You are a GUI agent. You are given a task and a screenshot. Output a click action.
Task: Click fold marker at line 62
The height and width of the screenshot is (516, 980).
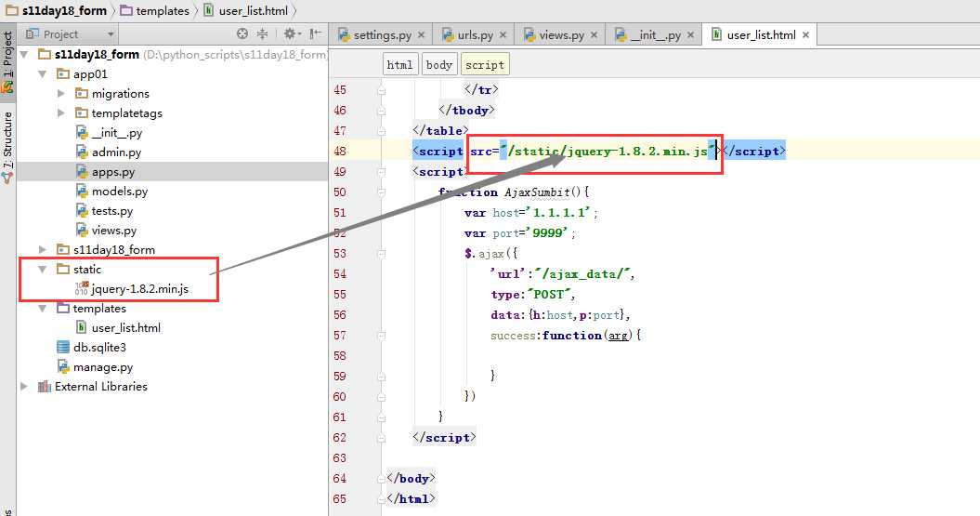coord(381,438)
